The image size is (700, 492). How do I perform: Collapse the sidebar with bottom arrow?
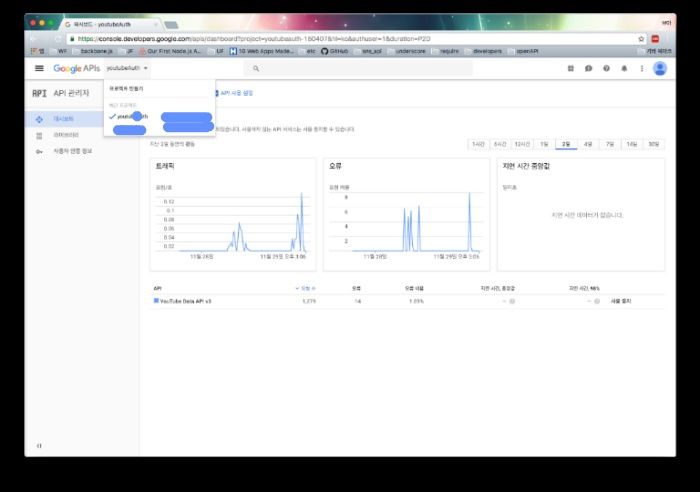(x=39, y=446)
